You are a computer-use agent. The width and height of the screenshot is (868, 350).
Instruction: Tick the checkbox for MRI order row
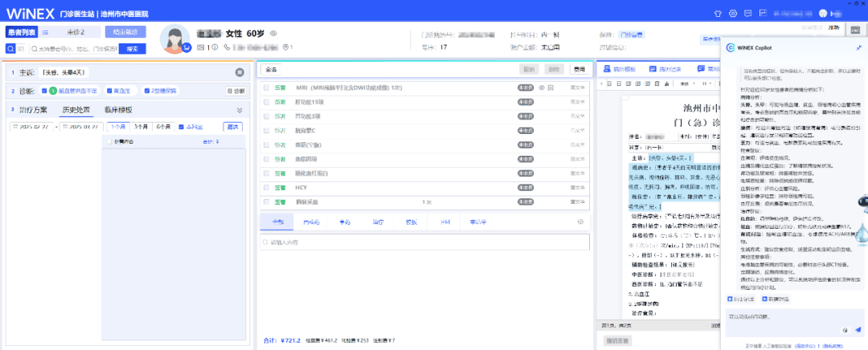[267, 87]
